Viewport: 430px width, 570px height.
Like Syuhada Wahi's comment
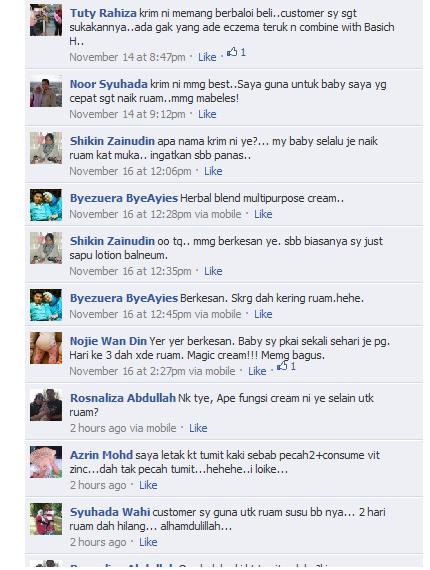click(148, 542)
